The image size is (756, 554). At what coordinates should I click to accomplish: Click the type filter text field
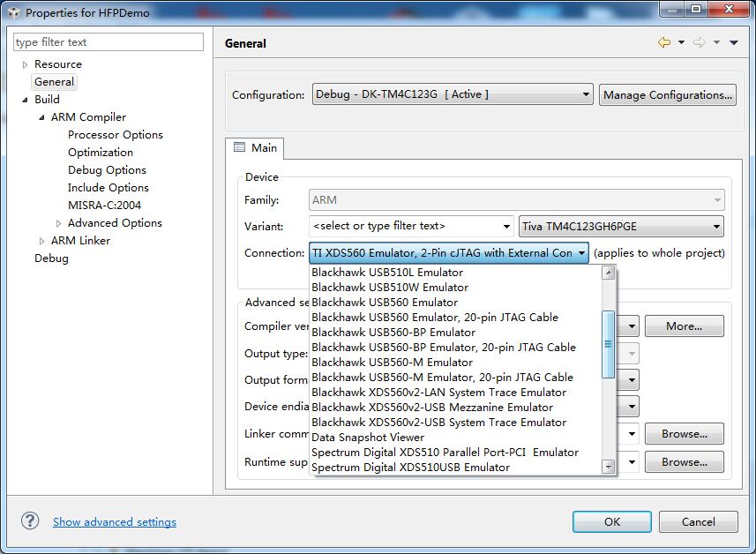pos(109,42)
